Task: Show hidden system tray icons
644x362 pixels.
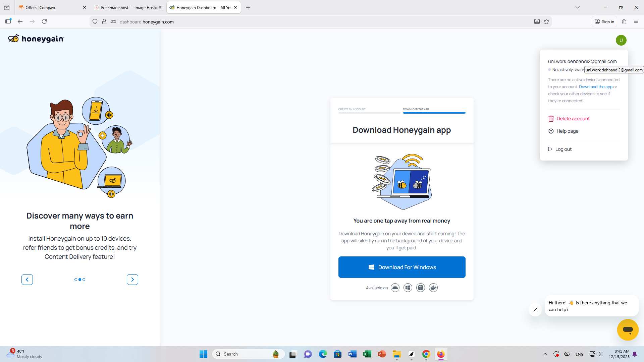Action: click(545, 354)
